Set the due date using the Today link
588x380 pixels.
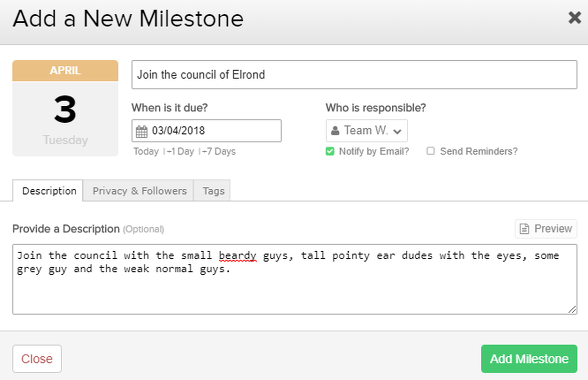pos(146,151)
